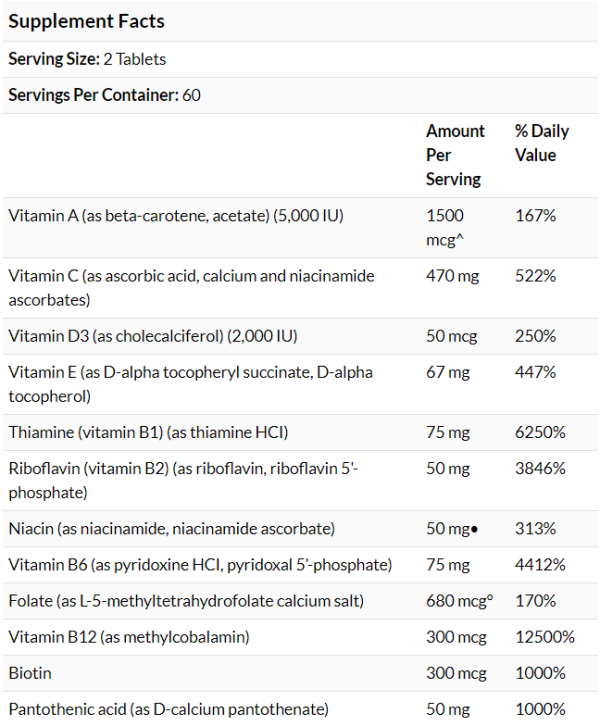Click the 12500% Vitamin B12 daily value
Screen dimensions: 600x726
pyautogui.click(x=545, y=637)
